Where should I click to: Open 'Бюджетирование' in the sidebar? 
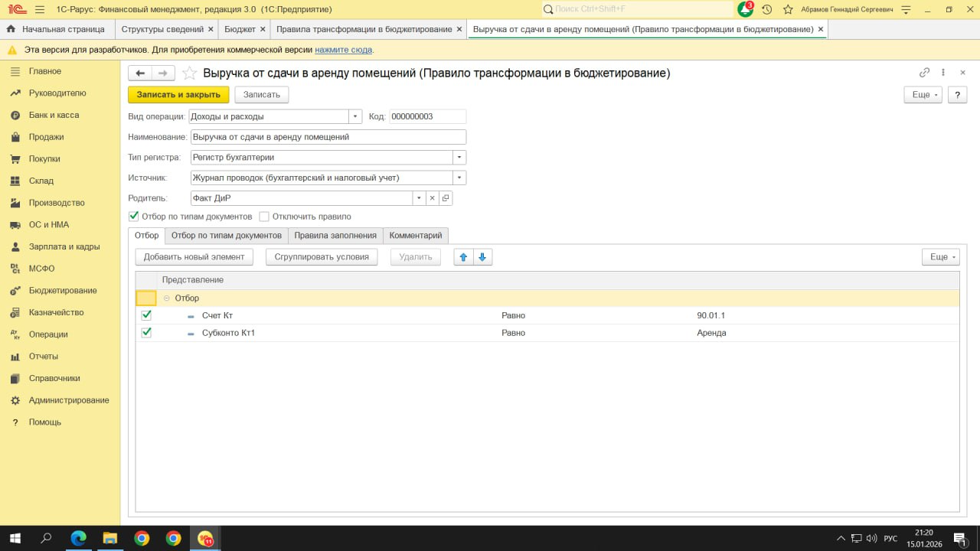tap(63, 291)
